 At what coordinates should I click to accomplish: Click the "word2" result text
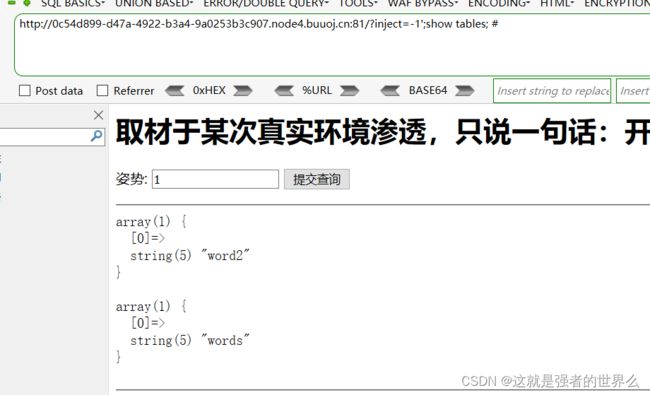[x=225, y=255]
